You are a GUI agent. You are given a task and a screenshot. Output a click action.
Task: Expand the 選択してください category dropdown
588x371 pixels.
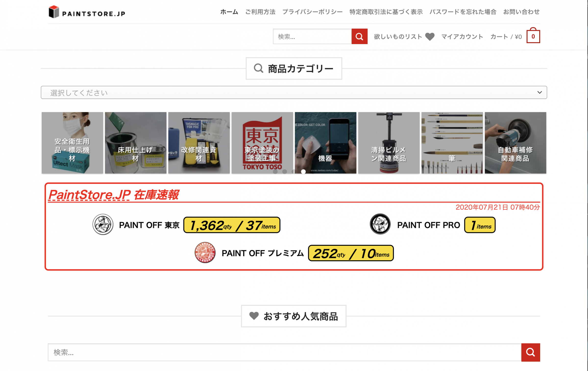(x=294, y=92)
